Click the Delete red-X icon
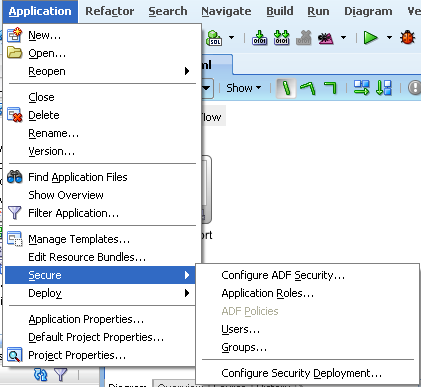The image size is (421, 387). tap(14, 115)
